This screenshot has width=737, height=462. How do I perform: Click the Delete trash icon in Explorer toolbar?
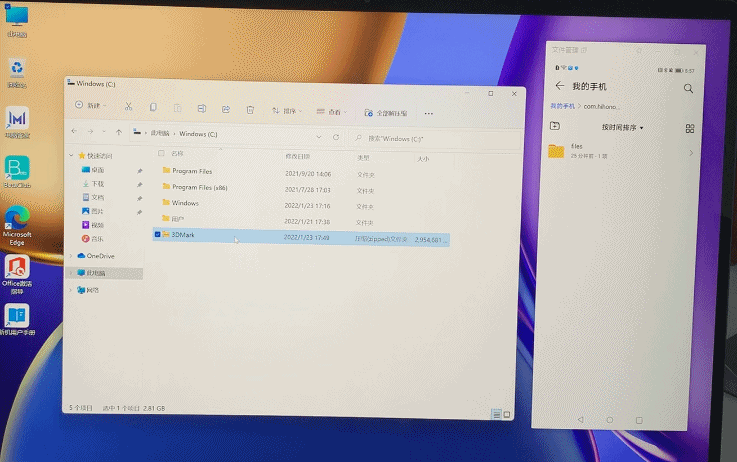pyautogui.click(x=250, y=110)
